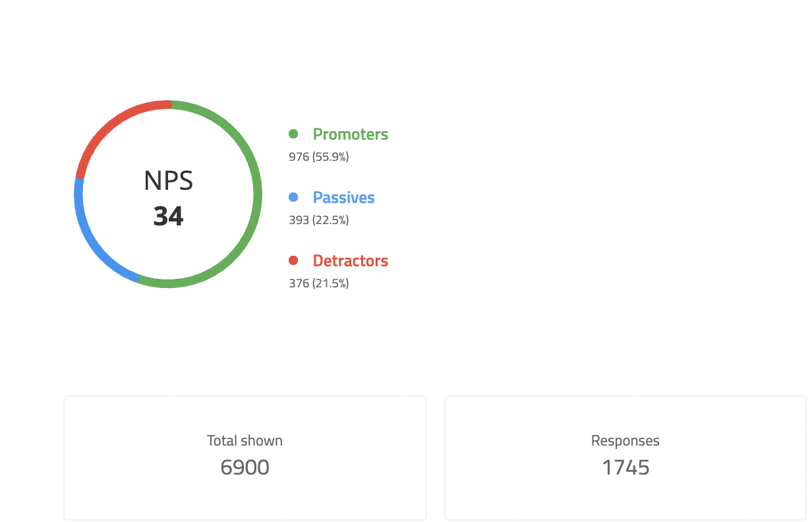
Task: Click the NPS score 34 in chart center
Action: [x=168, y=216]
